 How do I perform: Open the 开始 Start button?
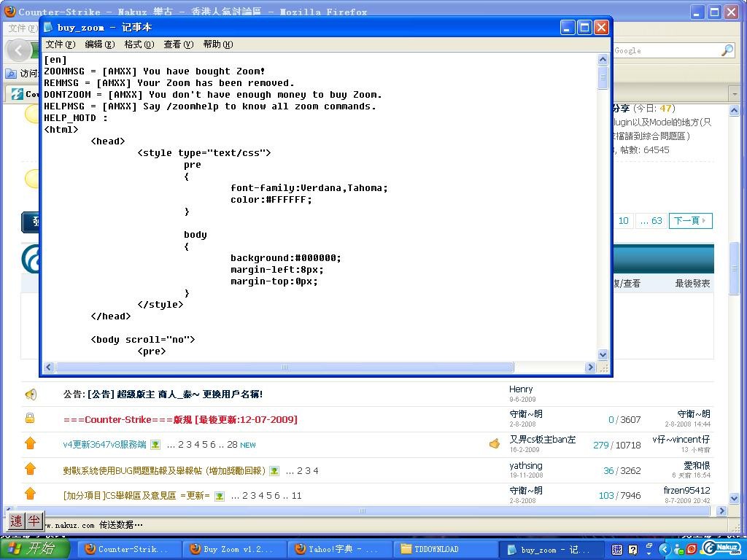coord(34,548)
